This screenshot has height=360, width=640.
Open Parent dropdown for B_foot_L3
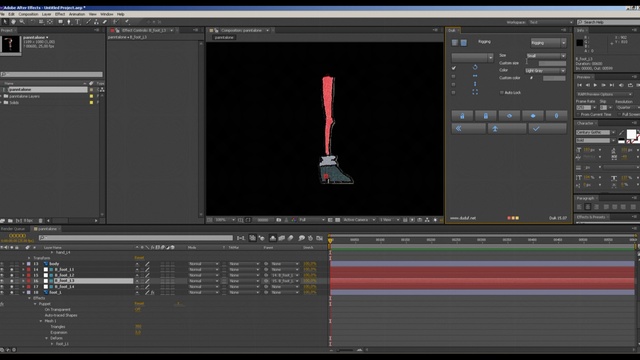pyautogui.click(x=284, y=281)
